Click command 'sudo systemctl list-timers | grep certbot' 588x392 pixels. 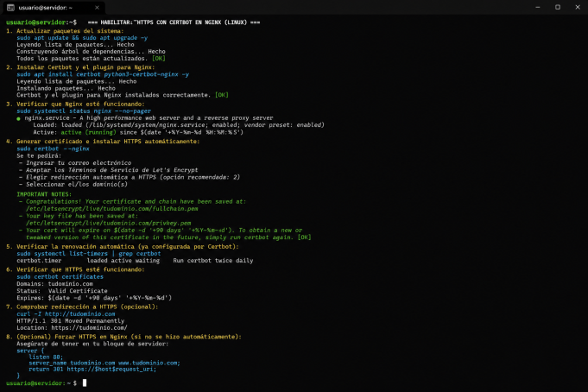click(x=88, y=254)
